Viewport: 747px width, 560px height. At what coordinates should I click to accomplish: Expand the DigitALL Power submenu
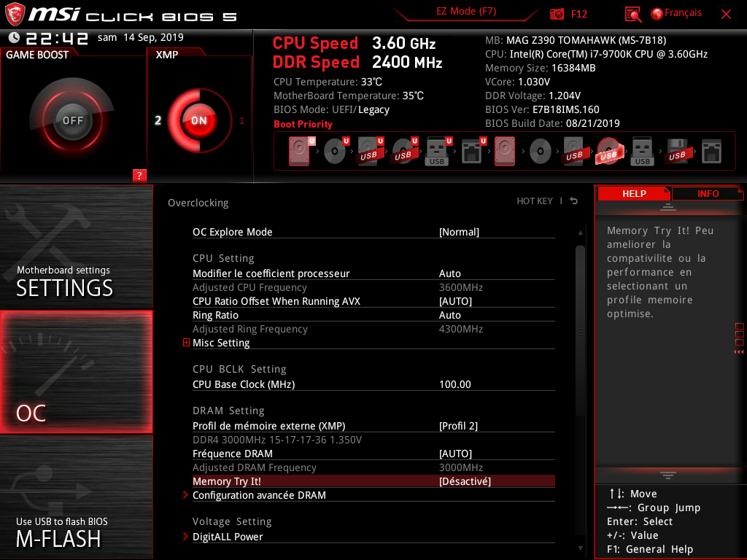[x=228, y=537]
